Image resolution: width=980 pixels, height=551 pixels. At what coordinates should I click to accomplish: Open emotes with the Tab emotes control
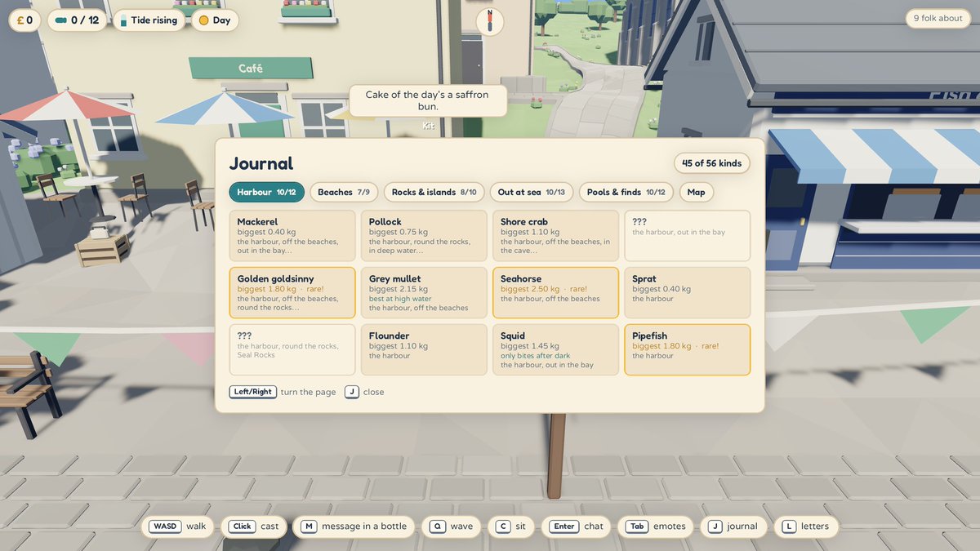click(x=655, y=527)
